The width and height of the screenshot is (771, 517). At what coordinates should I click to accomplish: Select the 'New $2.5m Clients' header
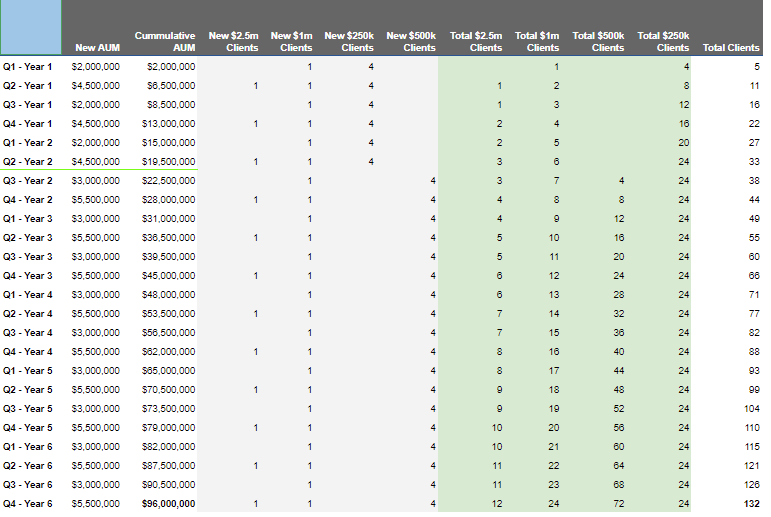tap(234, 42)
